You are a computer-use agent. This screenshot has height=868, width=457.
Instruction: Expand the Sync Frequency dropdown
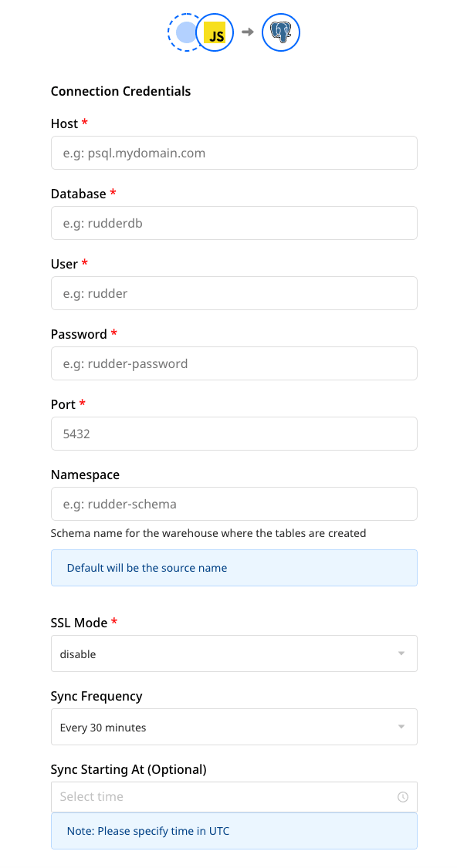click(234, 726)
